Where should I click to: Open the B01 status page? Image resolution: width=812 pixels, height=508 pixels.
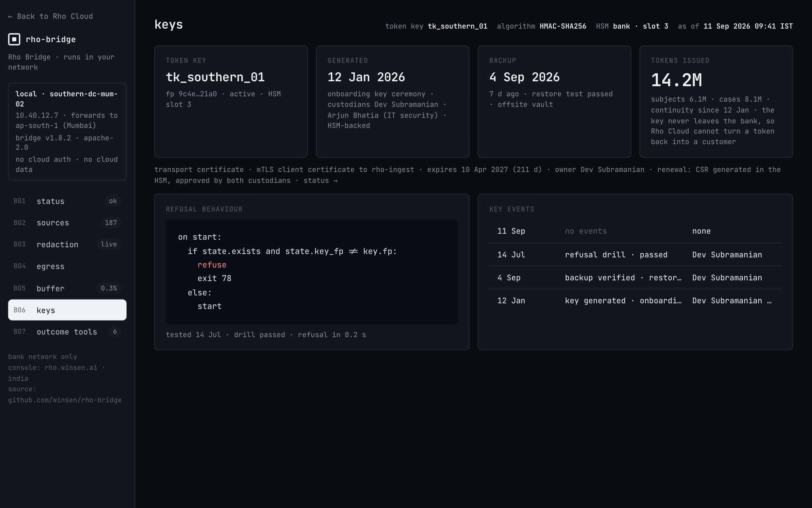67,201
